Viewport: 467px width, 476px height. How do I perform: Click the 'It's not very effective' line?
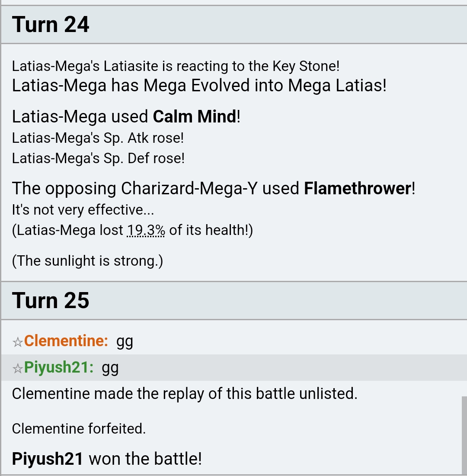pyautogui.click(x=83, y=210)
